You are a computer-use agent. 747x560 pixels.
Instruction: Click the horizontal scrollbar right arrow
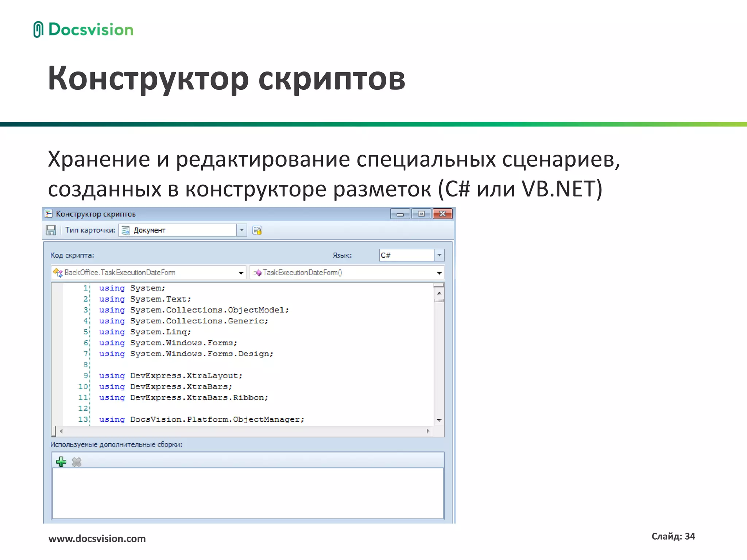coord(428,431)
